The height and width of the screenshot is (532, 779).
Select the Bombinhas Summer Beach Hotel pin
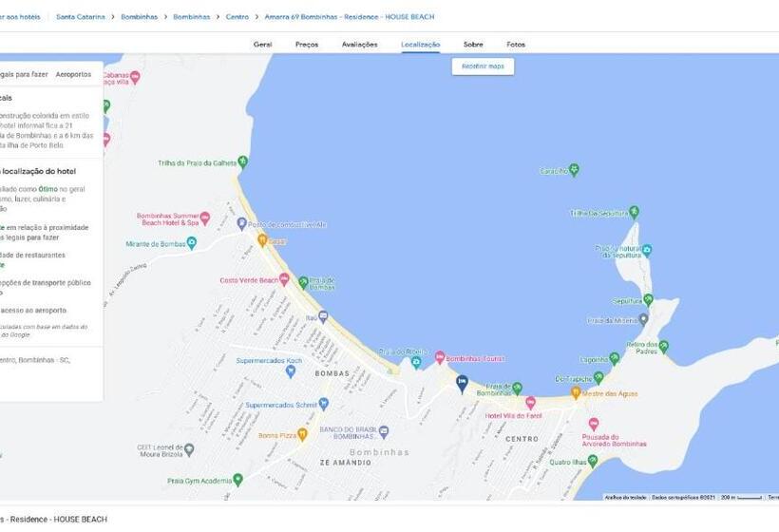[204, 218]
